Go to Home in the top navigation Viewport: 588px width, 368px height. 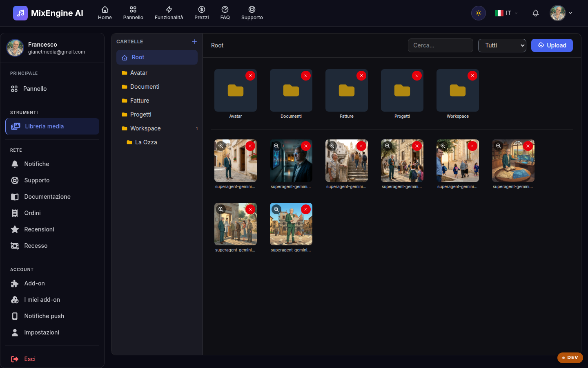click(x=105, y=13)
